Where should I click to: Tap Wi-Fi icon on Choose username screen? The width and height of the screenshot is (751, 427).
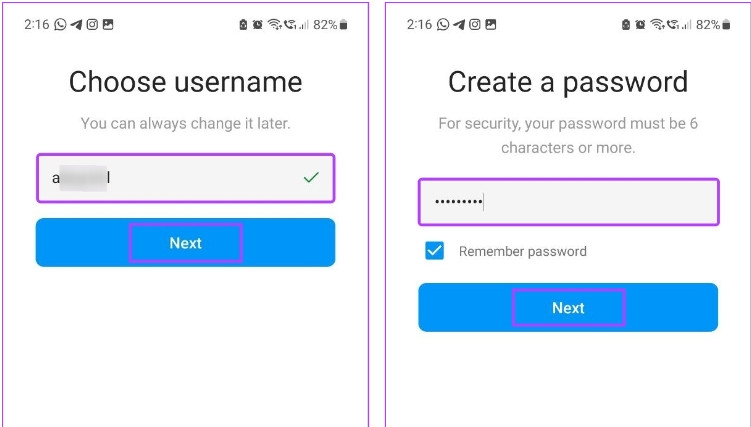point(275,24)
